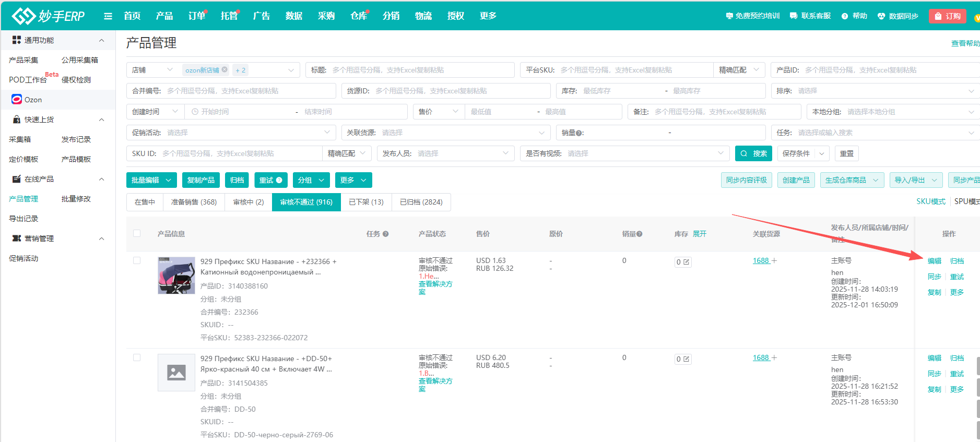Click the plus icon next to first 1688 link
This screenshot has height=442, width=980.
(x=774, y=260)
